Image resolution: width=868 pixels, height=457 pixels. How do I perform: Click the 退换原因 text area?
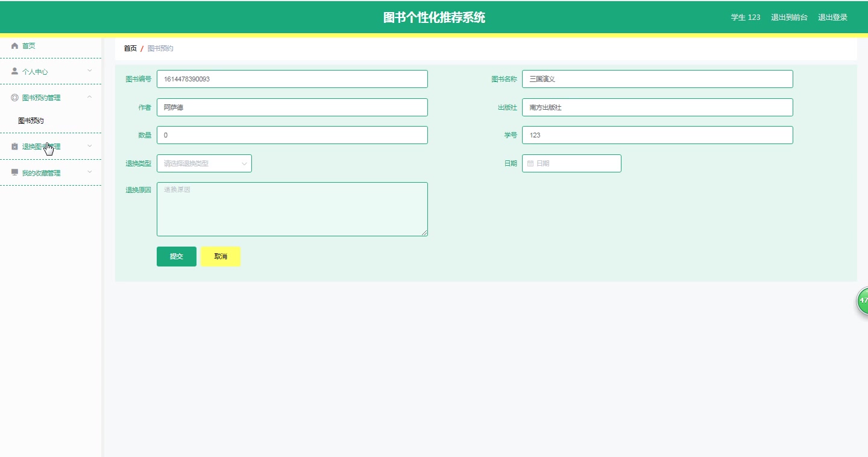pos(292,209)
